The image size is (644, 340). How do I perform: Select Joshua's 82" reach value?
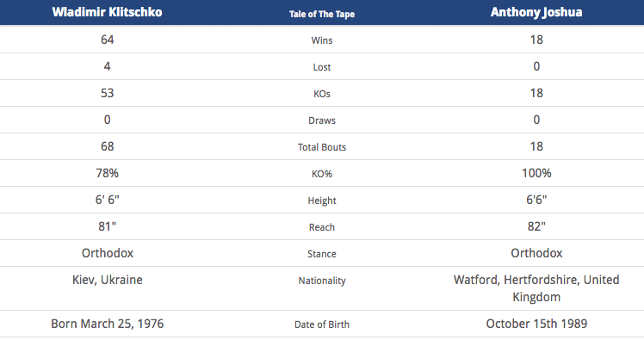(x=536, y=226)
